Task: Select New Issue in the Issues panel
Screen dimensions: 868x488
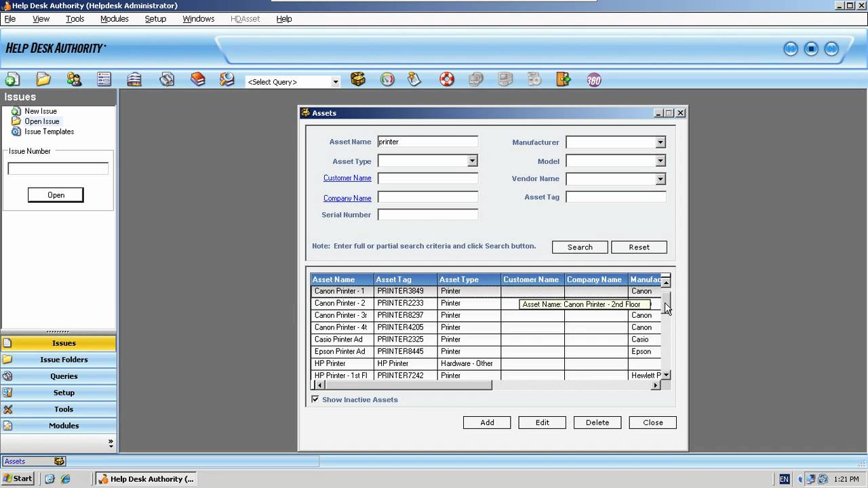Action: point(41,111)
